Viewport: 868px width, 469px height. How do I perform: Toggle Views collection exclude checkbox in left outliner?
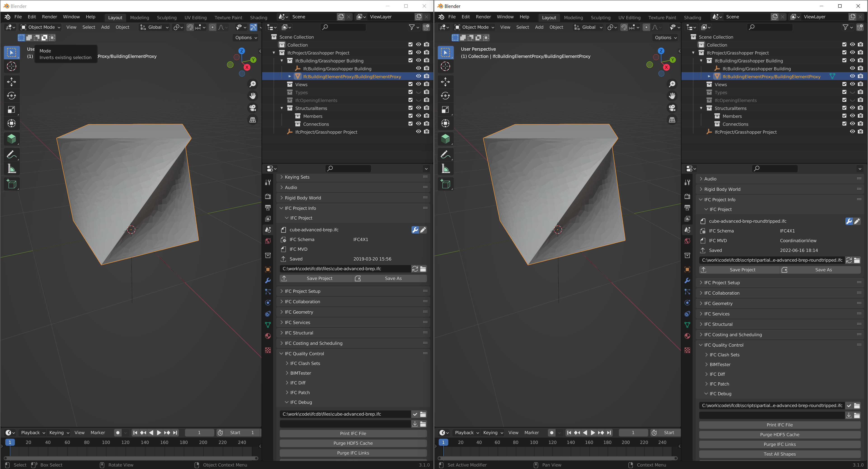click(x=410, y=84)
